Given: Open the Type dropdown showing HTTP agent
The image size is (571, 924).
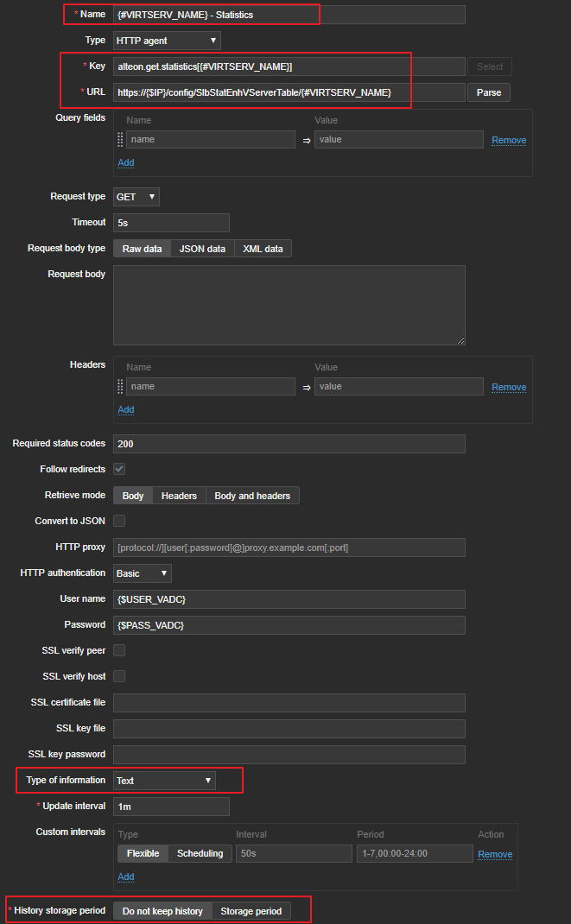Looking at the screenshot, I should 167,41.
